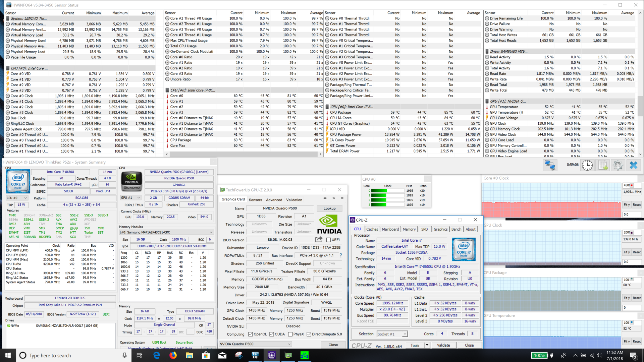Viewport: 644px width, 362px height.
Task: Click GPU-Z BIOS export share icon
Action: pos(319,240)
